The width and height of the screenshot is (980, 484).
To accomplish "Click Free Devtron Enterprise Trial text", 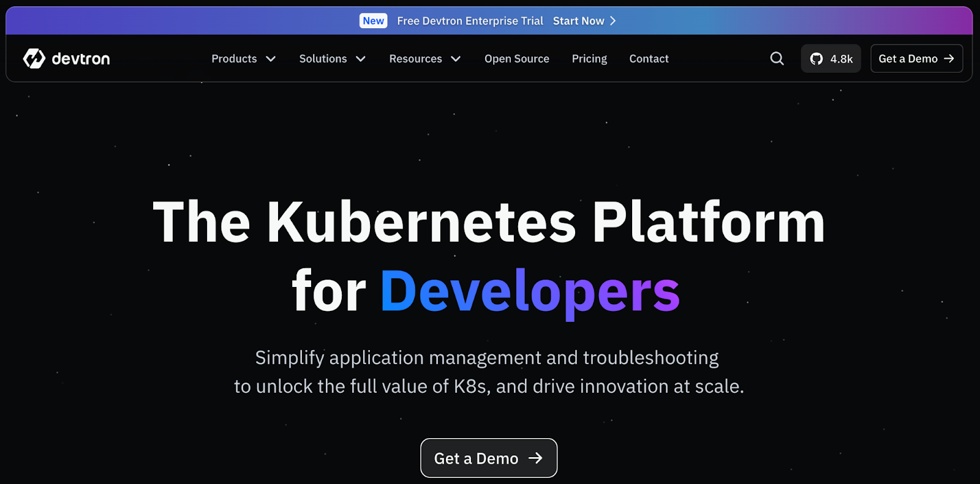I will click(x=470, y=21).
